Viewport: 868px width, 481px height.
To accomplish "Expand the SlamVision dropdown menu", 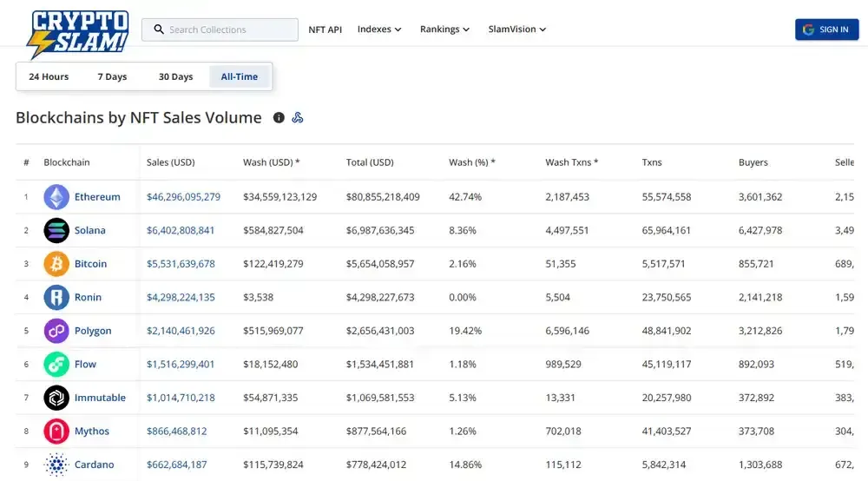I will pos(517,30).
